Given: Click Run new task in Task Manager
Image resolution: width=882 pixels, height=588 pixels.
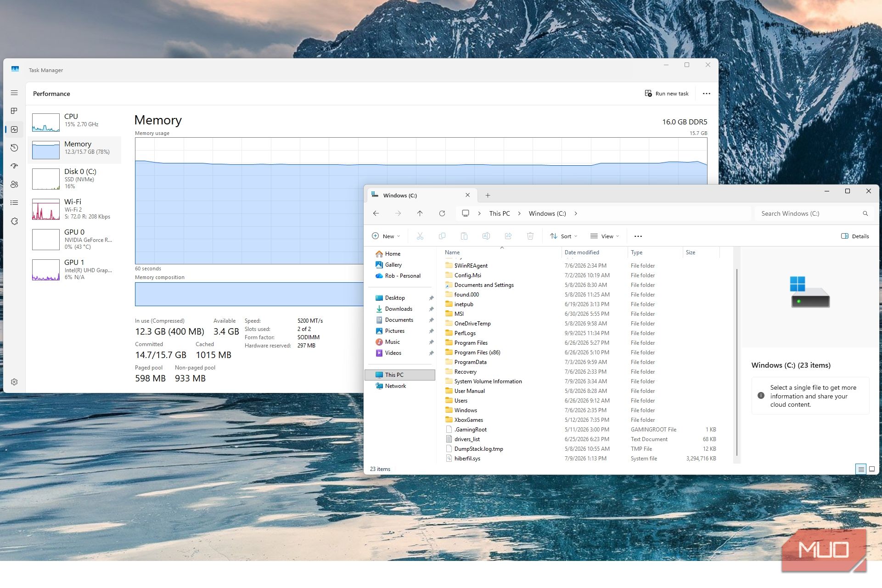Looking at the screenshot, I should click(667, 94).
